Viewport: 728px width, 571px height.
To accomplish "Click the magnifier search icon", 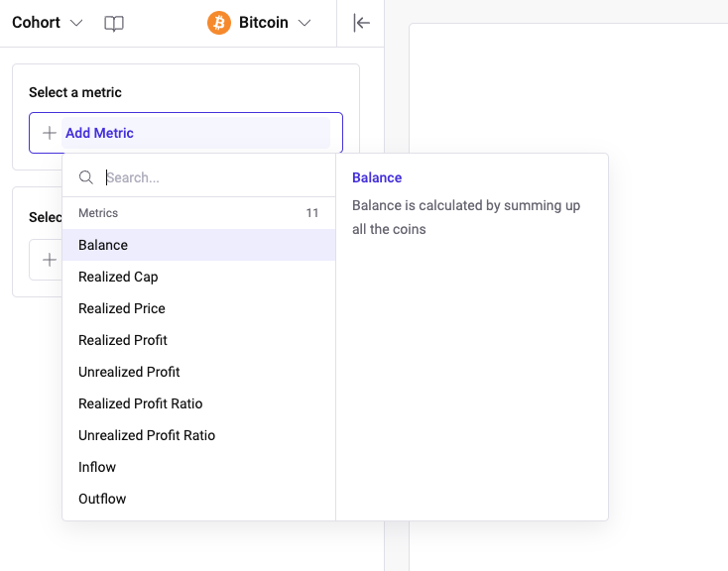I will pos(86,177).
